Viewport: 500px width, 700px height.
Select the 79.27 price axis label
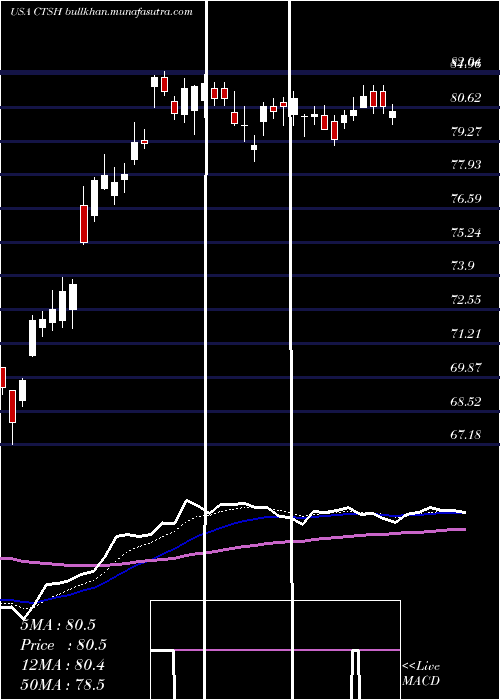466,131
